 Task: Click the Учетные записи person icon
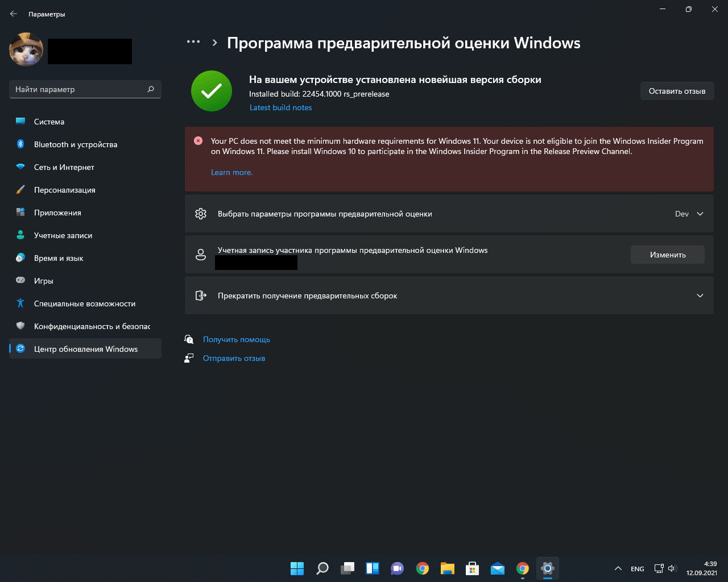pos(20,235)
